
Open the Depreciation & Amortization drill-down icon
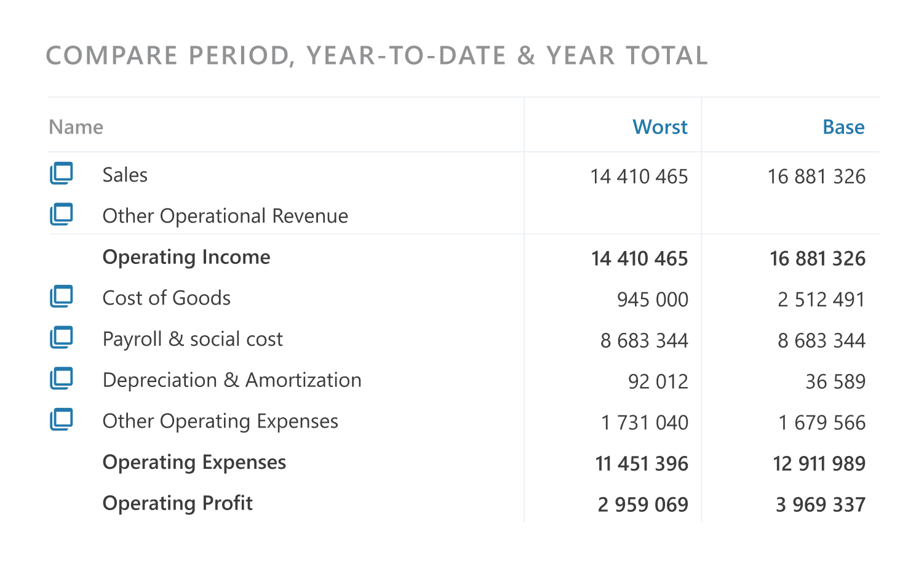click(62, 378)
